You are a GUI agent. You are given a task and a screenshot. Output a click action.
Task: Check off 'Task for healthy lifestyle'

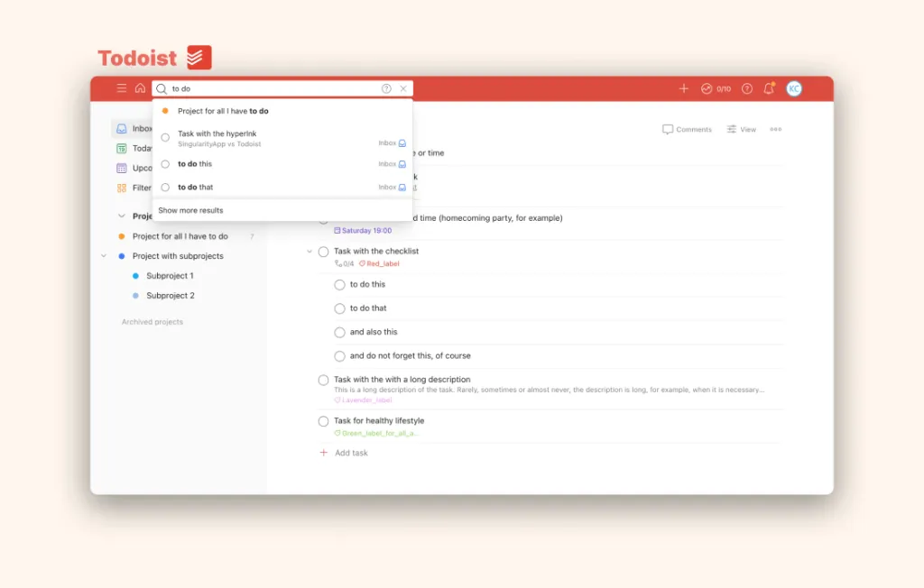(x=323, y=420)
